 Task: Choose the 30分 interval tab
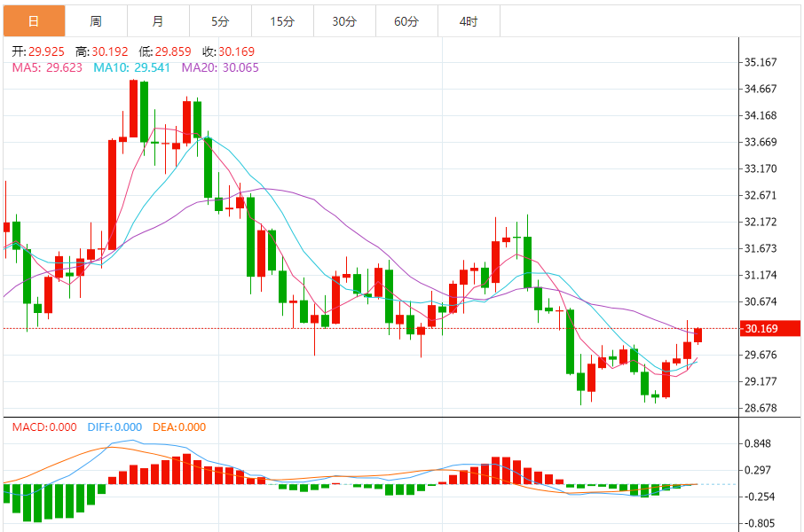tap(344, 21)
